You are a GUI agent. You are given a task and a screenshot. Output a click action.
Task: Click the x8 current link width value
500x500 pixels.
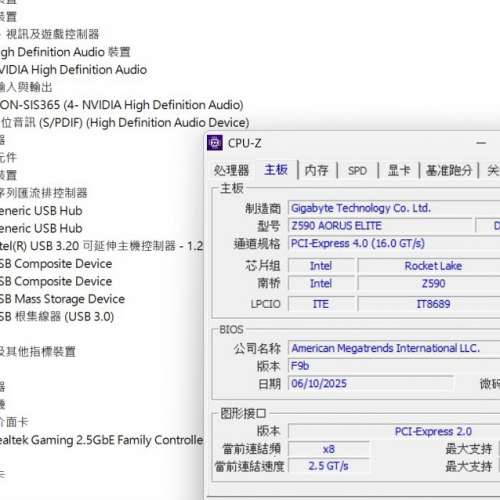point(329,449)
